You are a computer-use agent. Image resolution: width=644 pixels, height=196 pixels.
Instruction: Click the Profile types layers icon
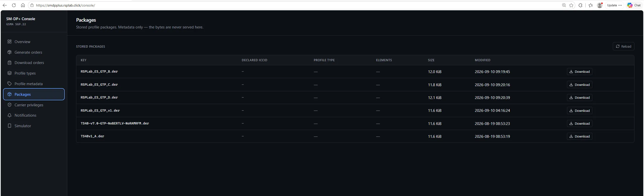click(x=10, y=73)
